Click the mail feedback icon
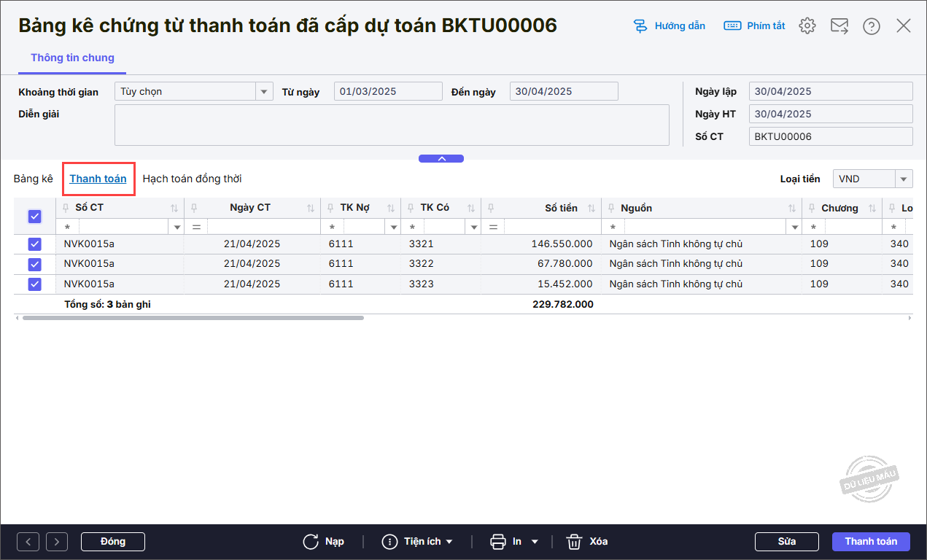Viewport: 927px width, 560px height. tap(839, 26)
